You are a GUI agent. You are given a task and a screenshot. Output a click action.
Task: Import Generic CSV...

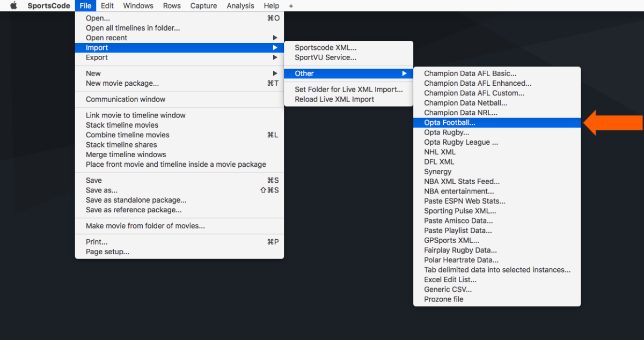click(x=497, y=290)
